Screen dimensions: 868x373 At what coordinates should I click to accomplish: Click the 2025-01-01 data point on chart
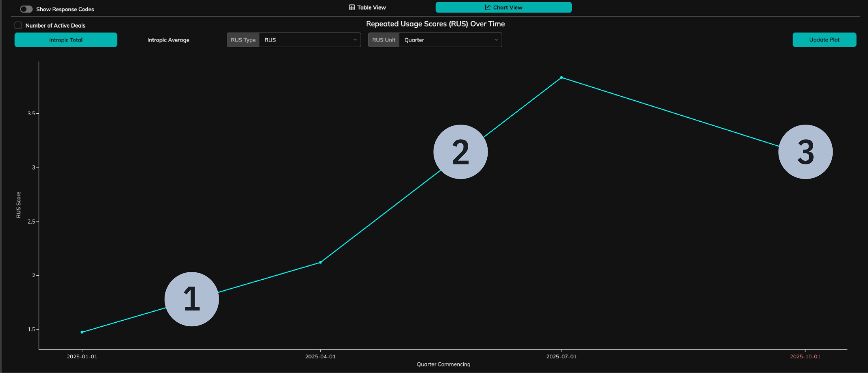click(x=82, y=332)
